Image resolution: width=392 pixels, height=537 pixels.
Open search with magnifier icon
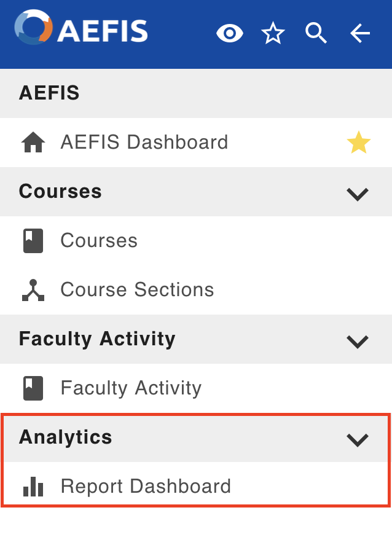(316, 33)
